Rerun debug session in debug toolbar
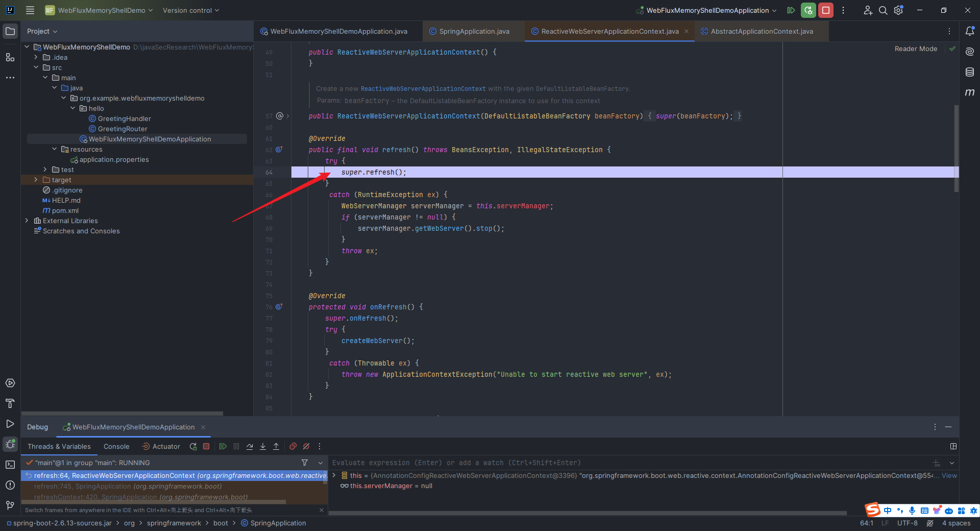980x531 pixels. (193, 446)
